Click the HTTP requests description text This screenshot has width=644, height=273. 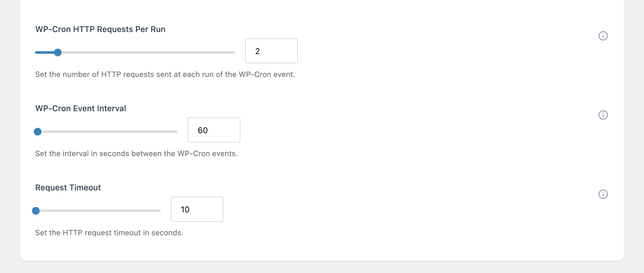(x=165, y=74)
